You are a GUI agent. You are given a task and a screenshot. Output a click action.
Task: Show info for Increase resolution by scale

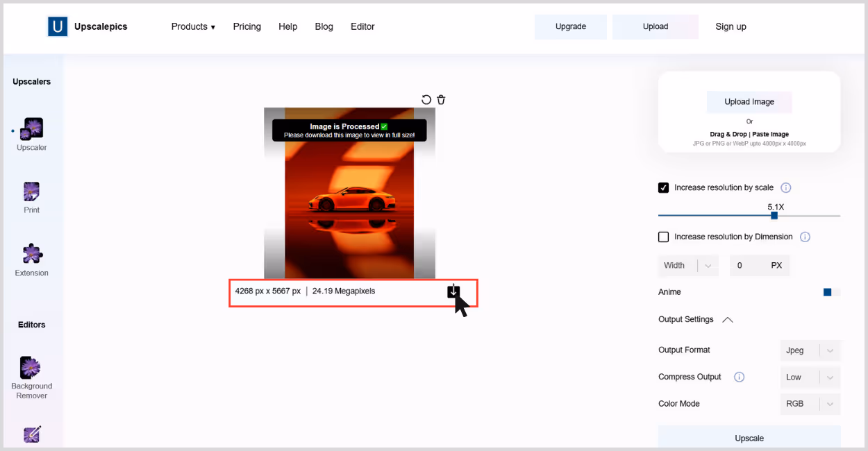pos(786,188)
